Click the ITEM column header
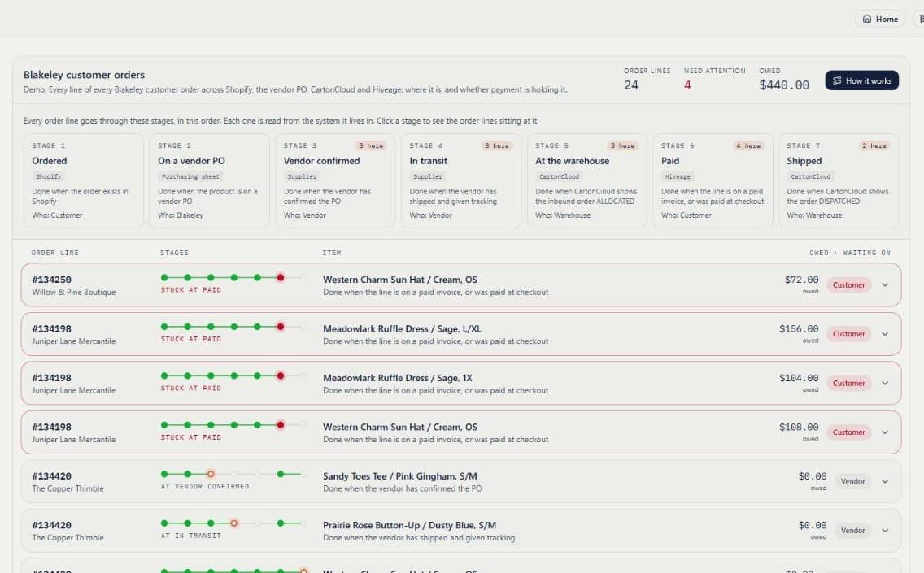This screenshot has height=573, width=924. (332, 253)
